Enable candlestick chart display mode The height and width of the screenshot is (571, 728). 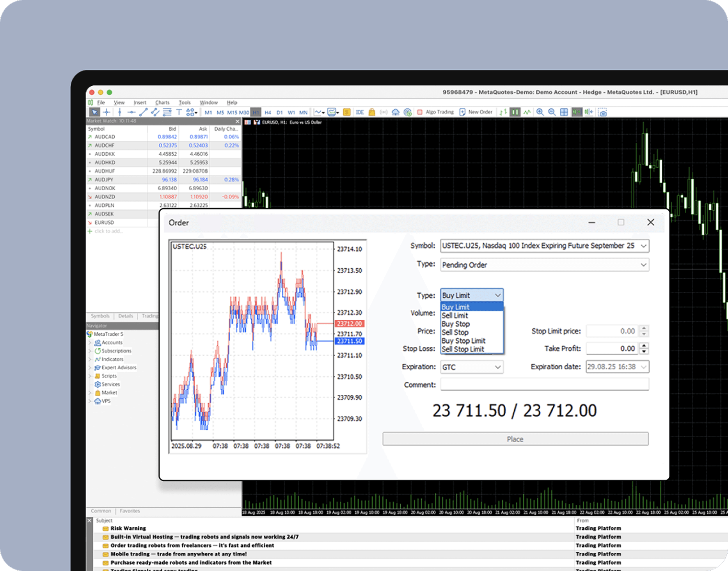(x=515, y=112)
